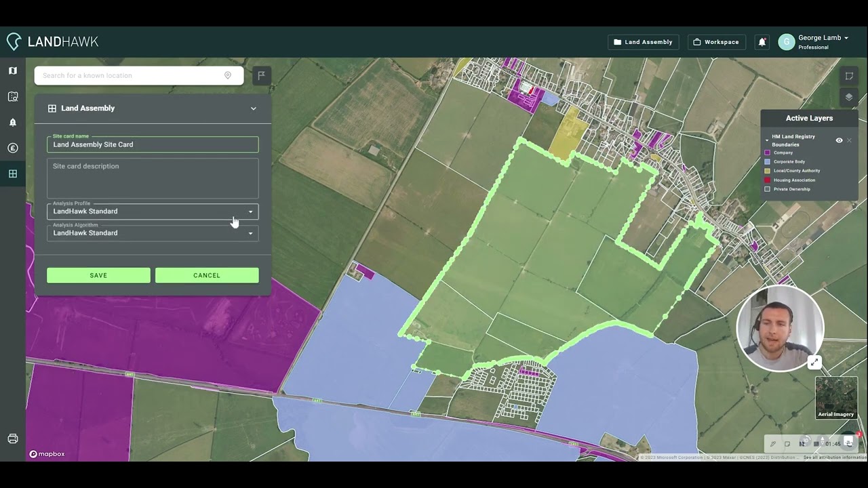Click the G user avatar
The image size is (868, 488).
click(x=786, y=42)
